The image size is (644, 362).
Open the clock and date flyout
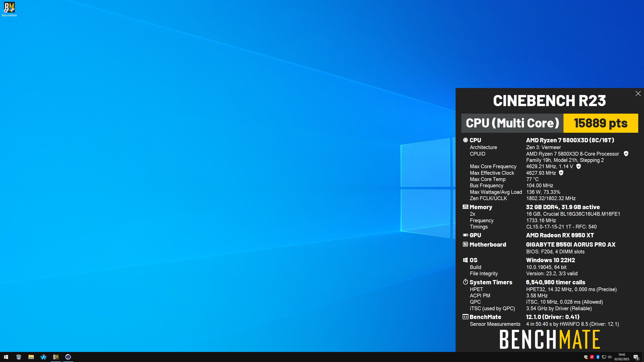pos(622,357)
